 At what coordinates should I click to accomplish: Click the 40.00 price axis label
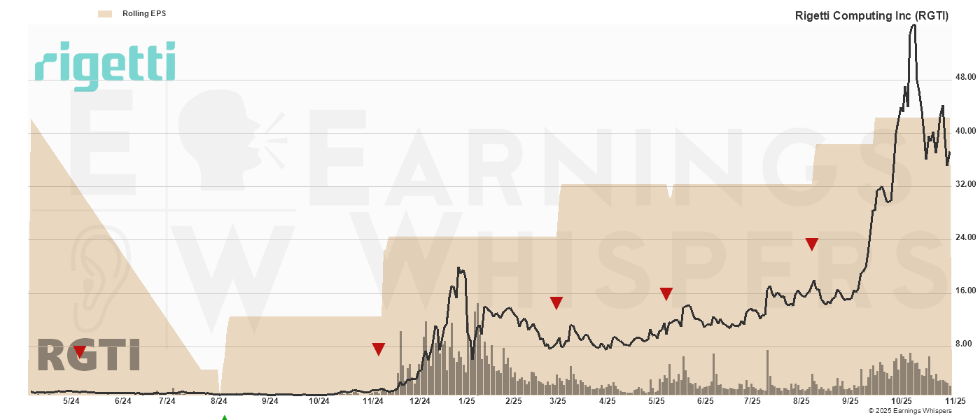(966, 131)
